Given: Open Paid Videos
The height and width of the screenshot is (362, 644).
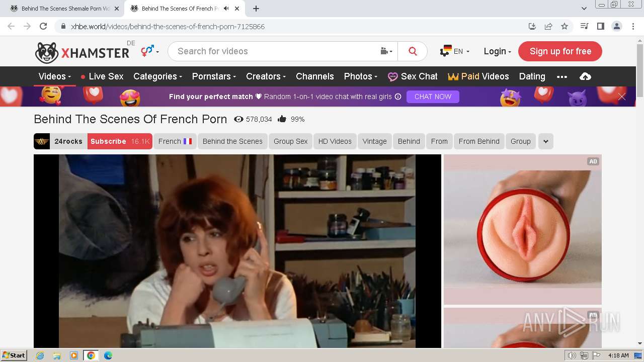Looking at the screenshot, I should point(478,76).
